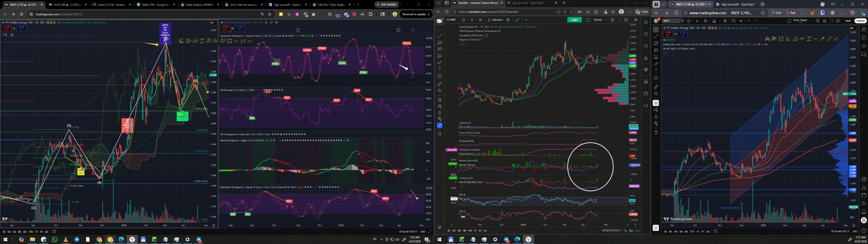
Task: Select the trash Remove objects tool in Stockbit
Action: pos(440,134)
